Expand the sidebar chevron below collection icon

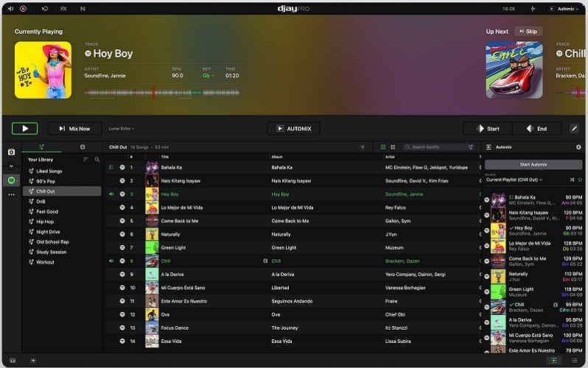11,166
